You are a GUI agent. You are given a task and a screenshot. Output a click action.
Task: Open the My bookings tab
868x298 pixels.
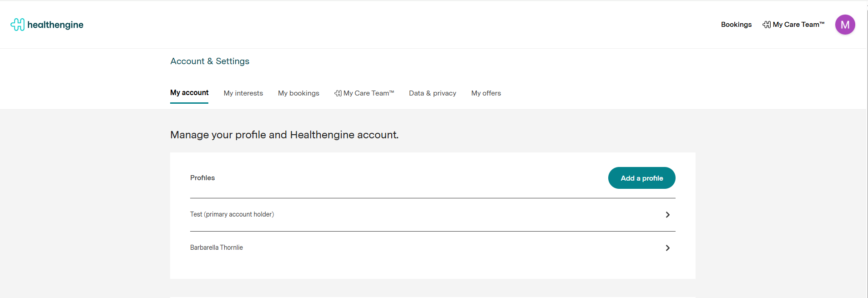pyautogui.click(x=298, y=93)
